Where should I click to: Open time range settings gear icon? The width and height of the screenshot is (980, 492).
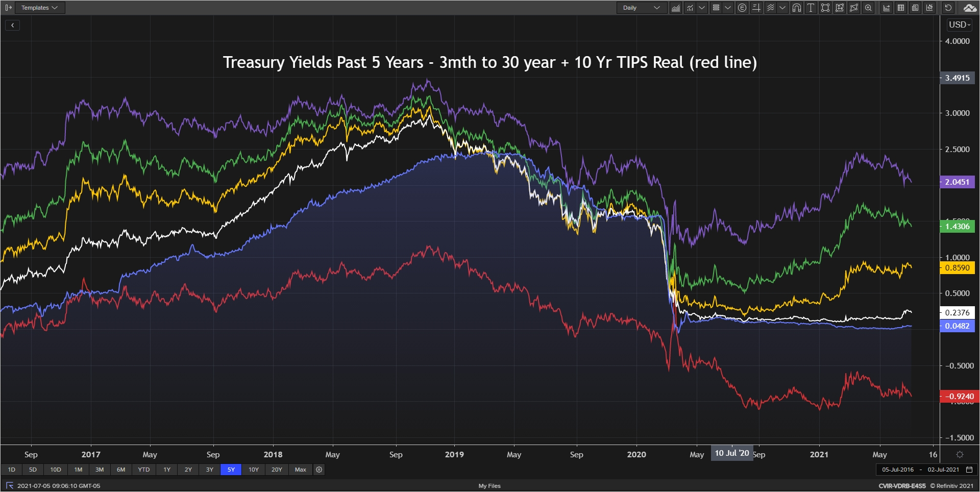click(319, 470)
